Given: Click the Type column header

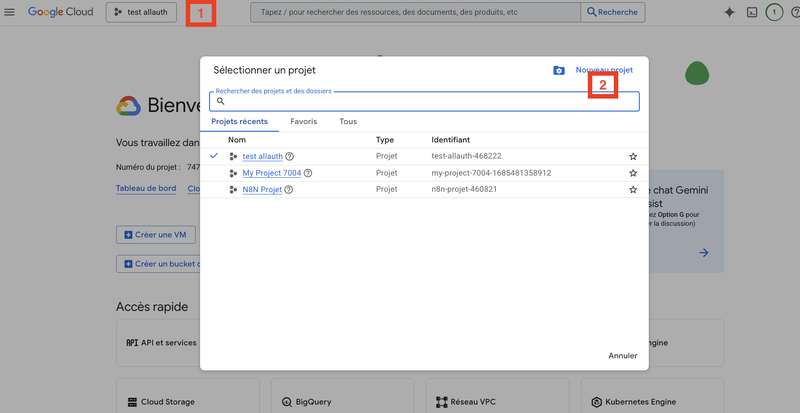Looking at the screenshot, I should click(x=385, y=140).
